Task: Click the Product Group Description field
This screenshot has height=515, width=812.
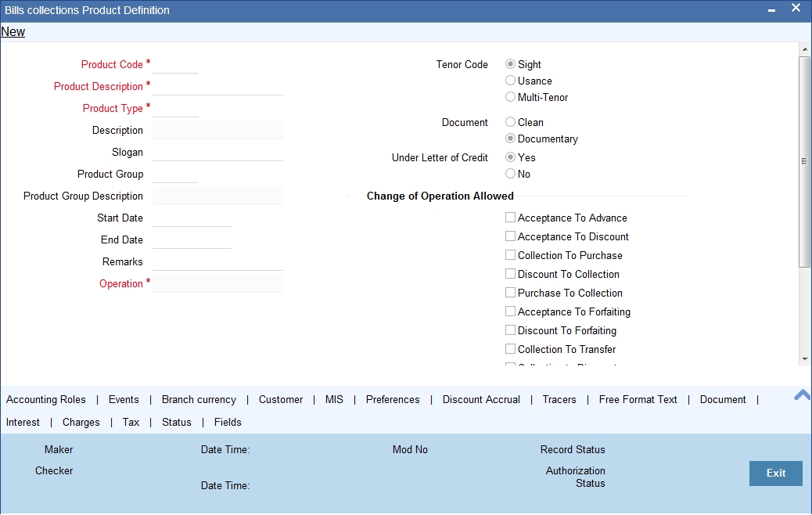Action: click(217, 196)
